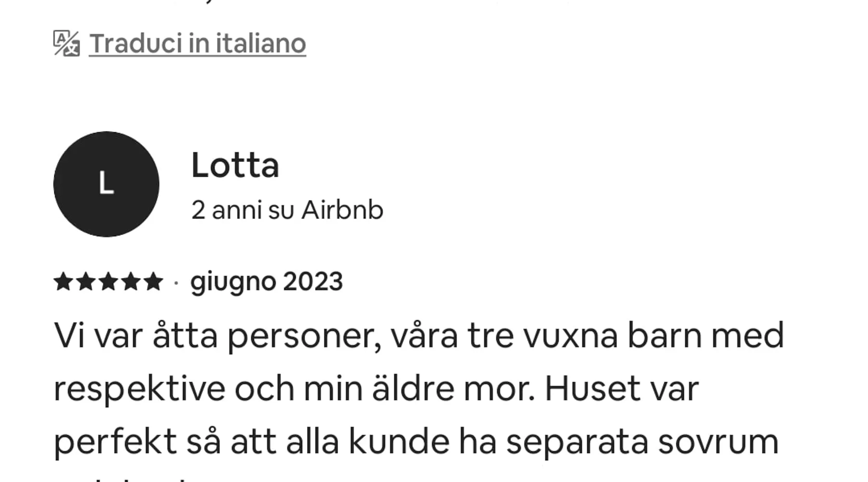
Task: Click the fourth star of the rating
Action: click(x=131, y=281)
